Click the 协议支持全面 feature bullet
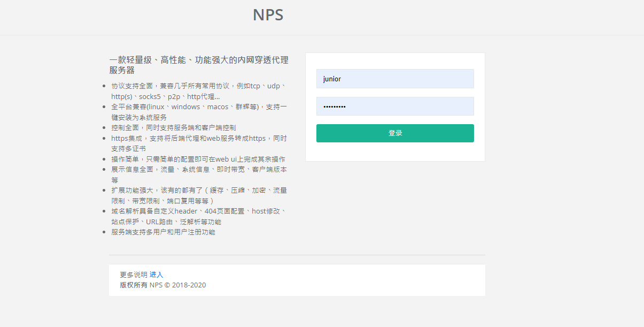This screenshot has width=644, height=327. click(199, 91)
